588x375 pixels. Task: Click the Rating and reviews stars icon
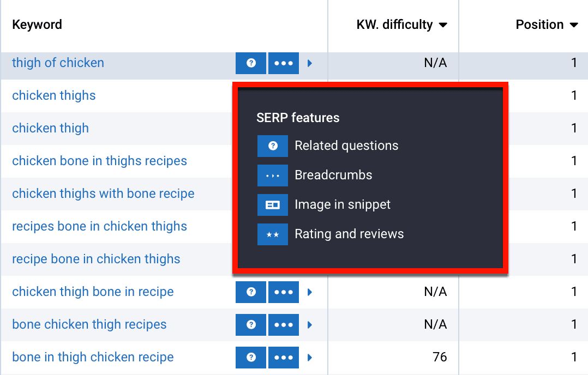[272, 234]
